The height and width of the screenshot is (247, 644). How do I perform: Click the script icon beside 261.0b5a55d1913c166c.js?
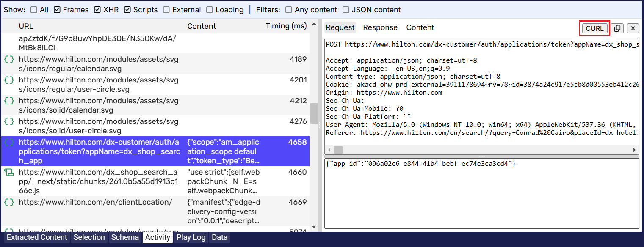click(x=9, y=172)
